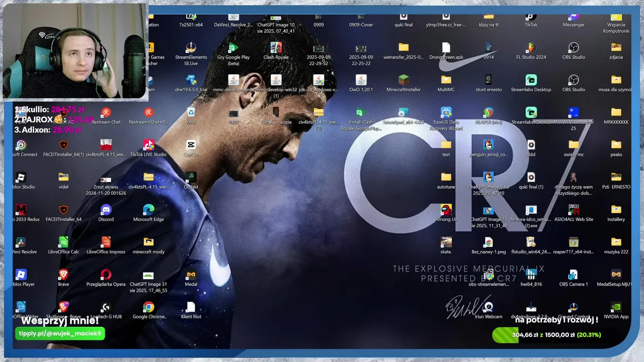The image size is (644, 362).
Task: Open the 7z2501-x64 installer icon
Action: point(191,20)
